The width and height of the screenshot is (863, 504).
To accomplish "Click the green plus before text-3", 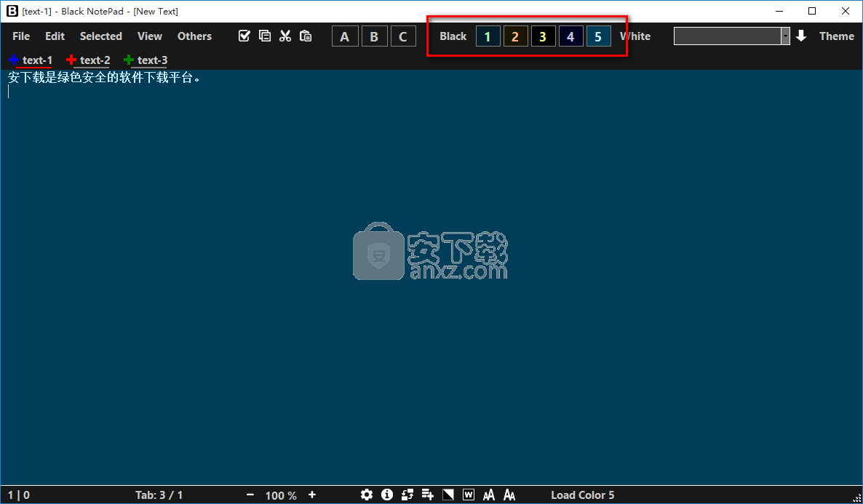I will pyautogui.click(x=129, y=60).
